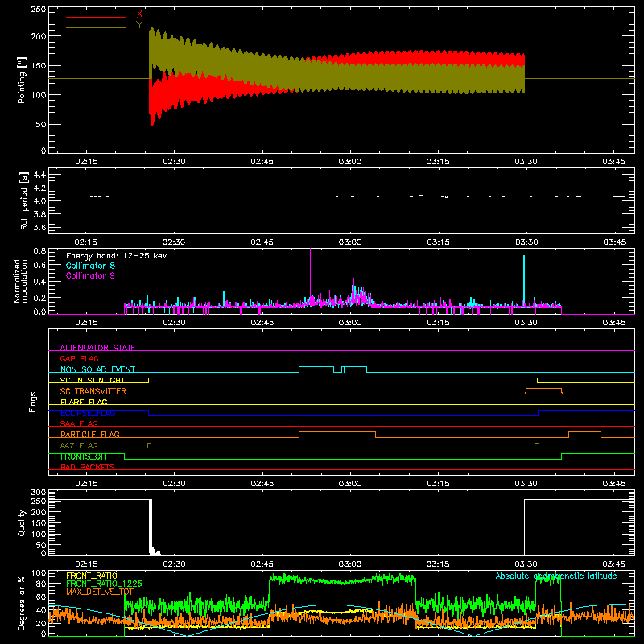This screenshot has height=644, width=644.
Task: Select the MAX_DET_VS_TOT legend entry
Action: [99, 592]
